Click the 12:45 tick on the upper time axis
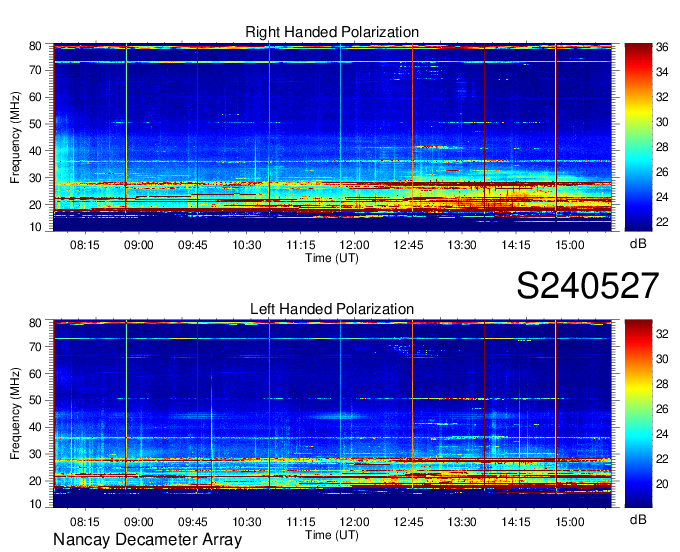Viewport: 680px width, 552px height. [x=408, y=245]
